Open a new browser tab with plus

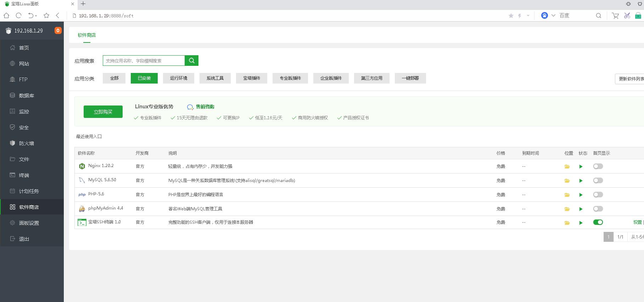tap(83, 4)
